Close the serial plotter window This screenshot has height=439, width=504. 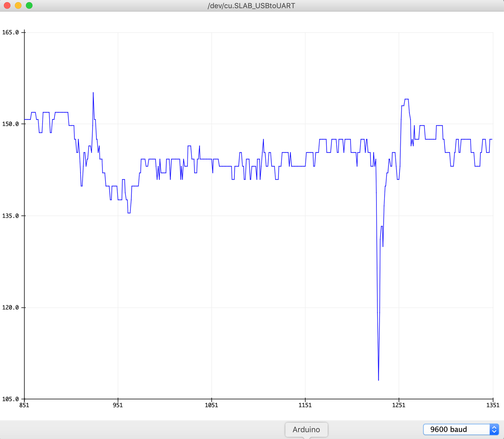point(7,5)
